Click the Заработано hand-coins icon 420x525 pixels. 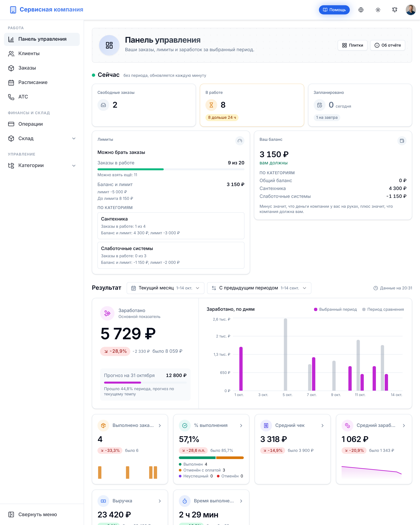tap(107, 313)
